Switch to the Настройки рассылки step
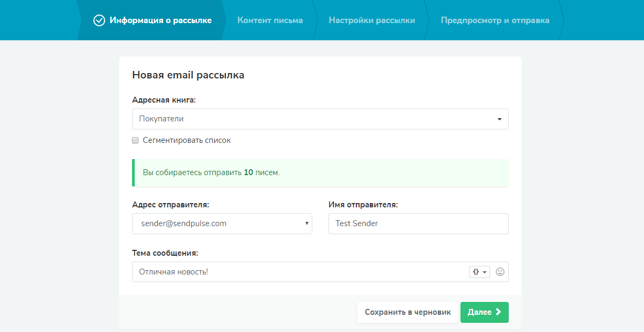The height and width of the screenshot is (332, 644). click(371, 20)
